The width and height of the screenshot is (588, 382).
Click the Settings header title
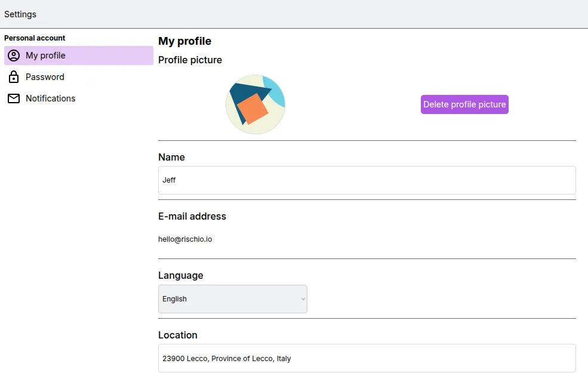tap(20, 14)
